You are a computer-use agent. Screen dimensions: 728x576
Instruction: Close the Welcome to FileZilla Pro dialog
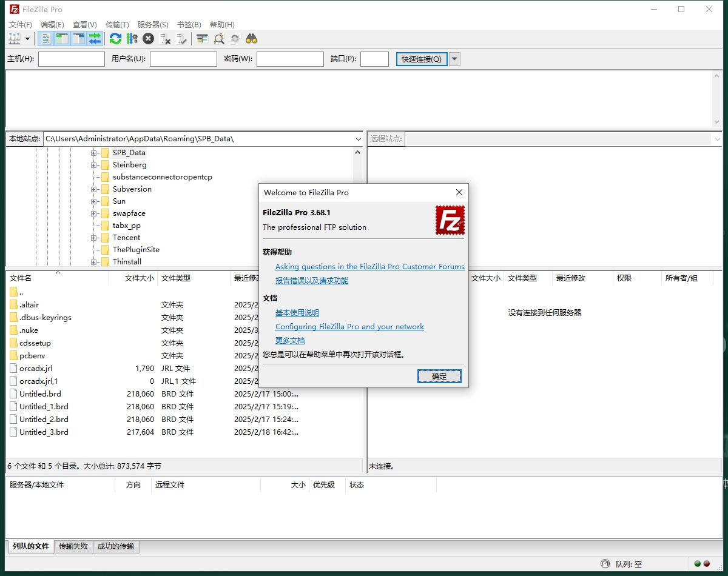(459, 192)
